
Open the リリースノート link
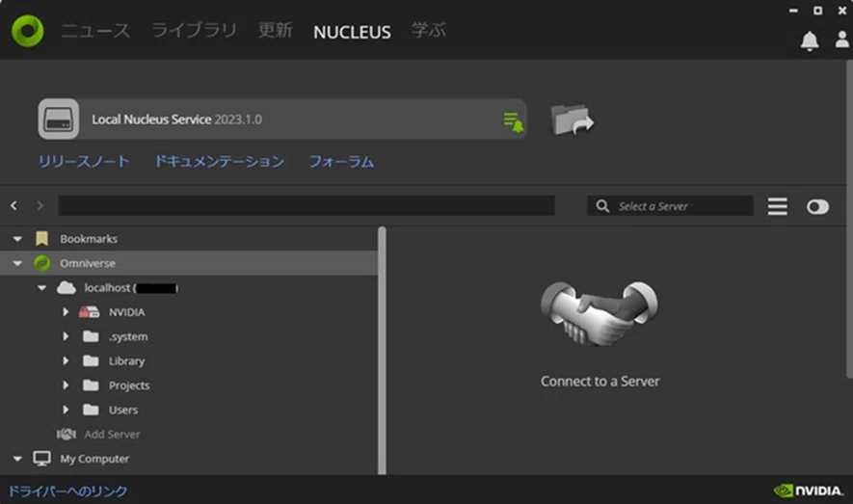(84, 162)
